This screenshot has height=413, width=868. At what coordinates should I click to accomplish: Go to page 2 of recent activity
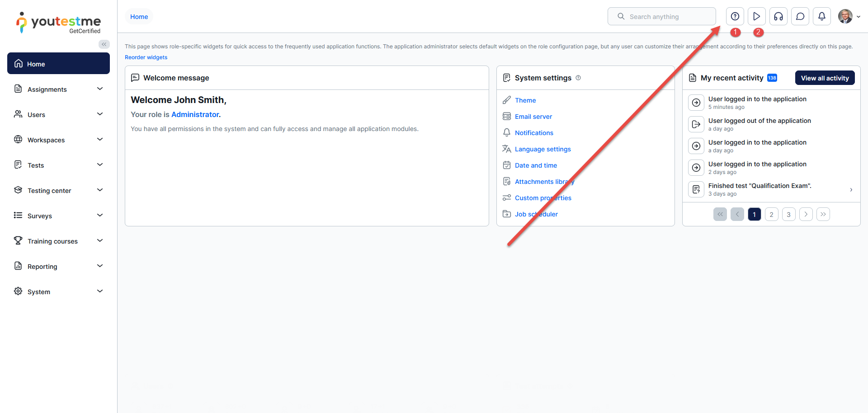(x=771, y=214)
